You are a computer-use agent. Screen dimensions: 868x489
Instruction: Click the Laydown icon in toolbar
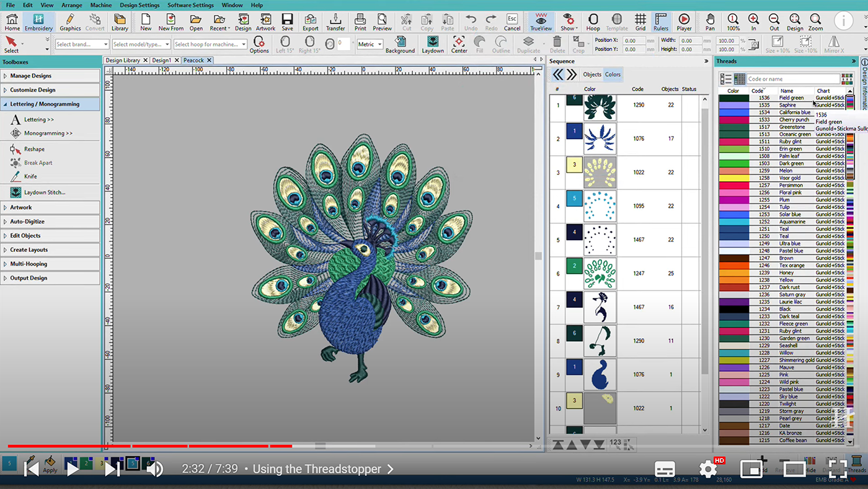pyautogui.click(x=433, y=44)
